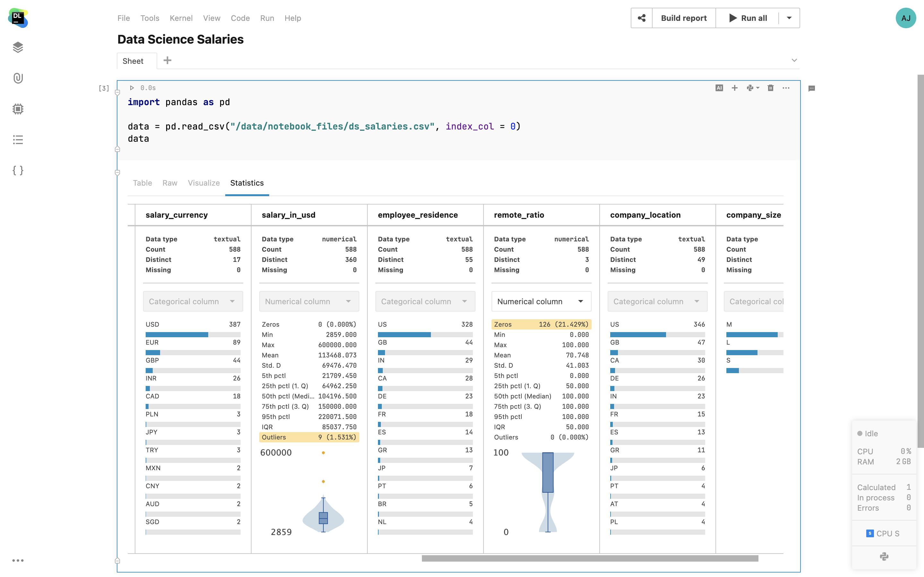
Task: Open the Run all dropdown arrow
Action: click(x=789, y=18)
